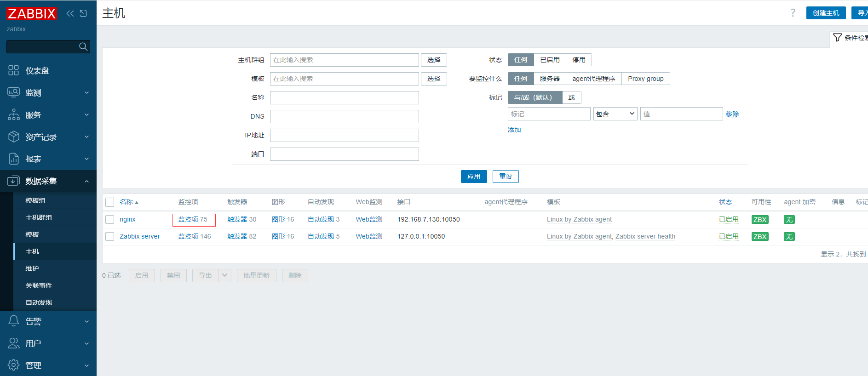Expand the 报表 menu chevron

(x=86, y=159)
